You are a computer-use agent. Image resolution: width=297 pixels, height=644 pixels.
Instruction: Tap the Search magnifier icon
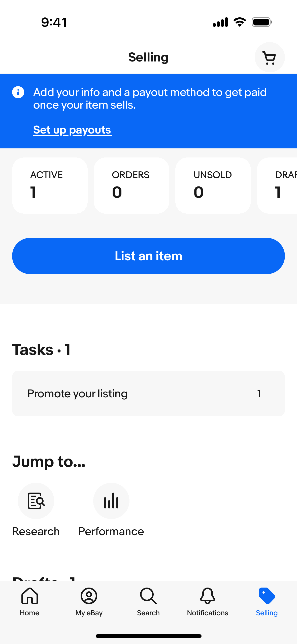pos(148,596)
